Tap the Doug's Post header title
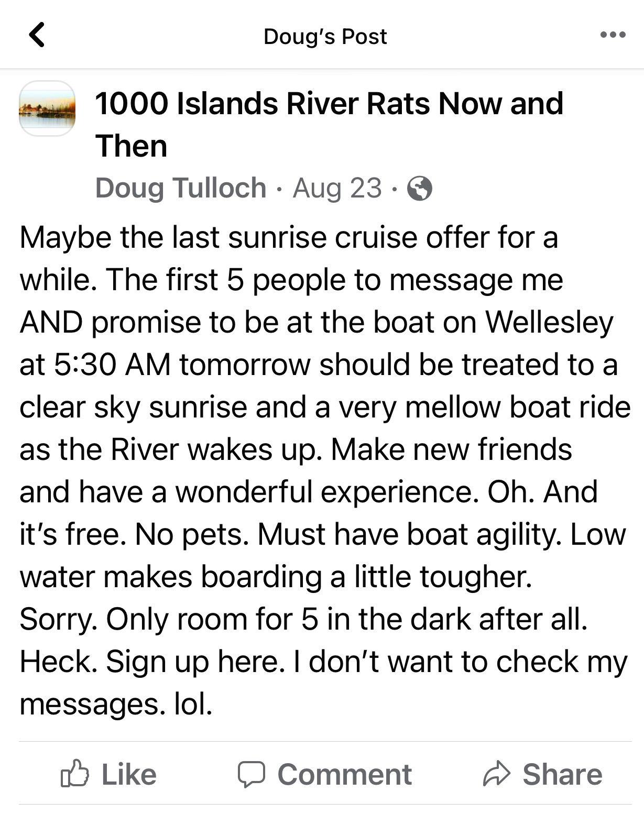This screenshot has height=814, width=644. tap(325, 36)
